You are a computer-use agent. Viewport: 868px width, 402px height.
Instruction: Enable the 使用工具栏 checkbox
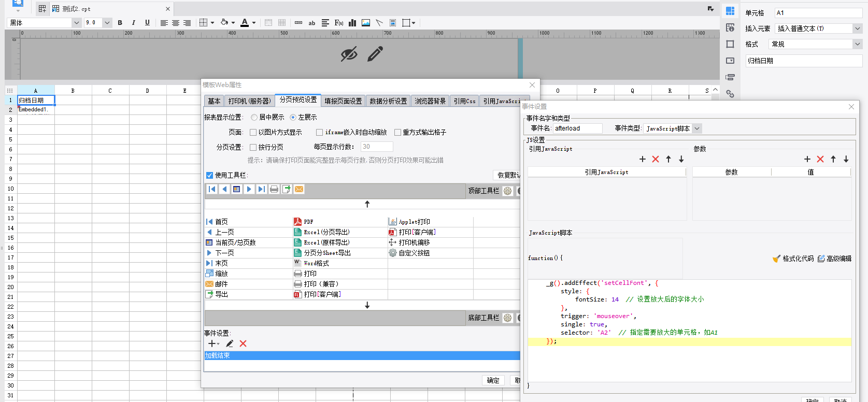210,175
